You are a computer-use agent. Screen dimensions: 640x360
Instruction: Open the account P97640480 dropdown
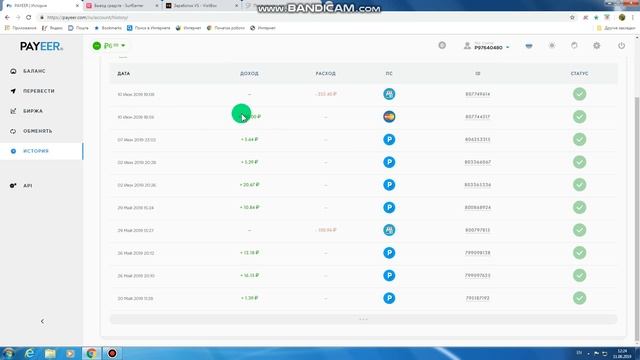488,47
